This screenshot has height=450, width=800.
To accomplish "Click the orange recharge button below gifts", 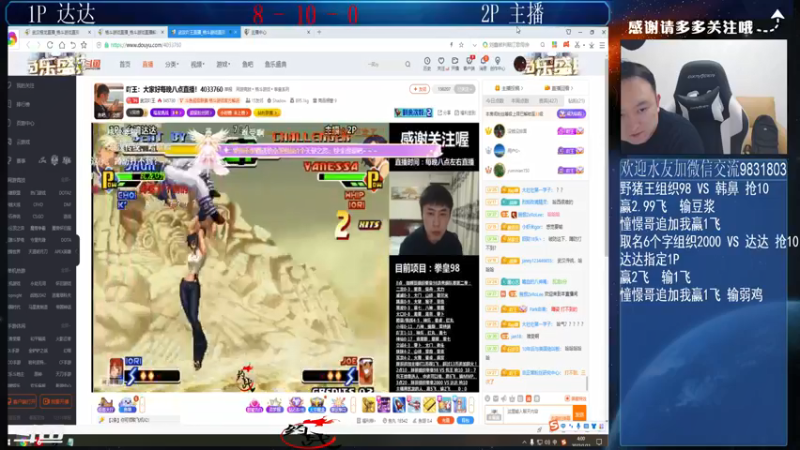I will (445, 420).
